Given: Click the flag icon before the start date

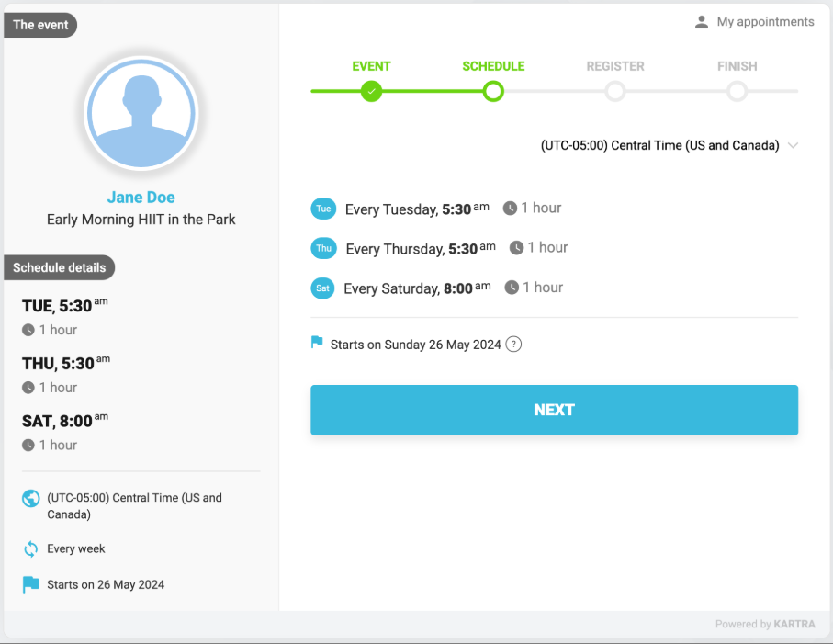Looking at the screenshot, I should pos(316,343).
